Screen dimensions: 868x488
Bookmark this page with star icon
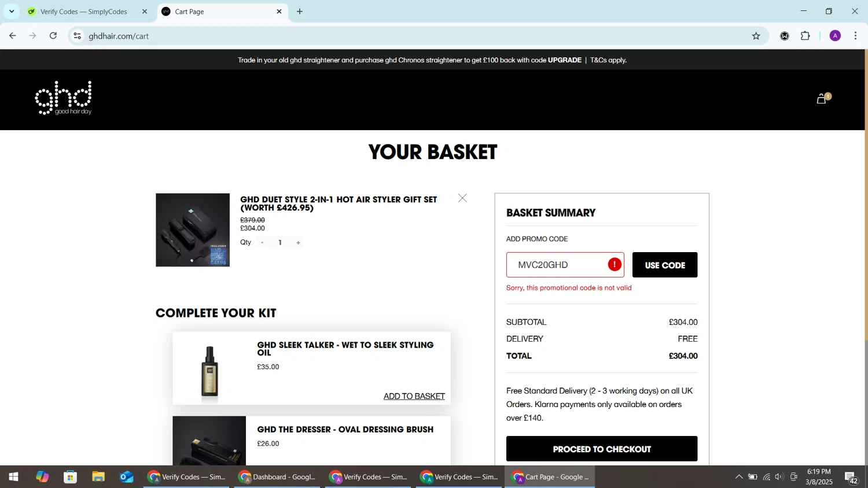point(756,36)
